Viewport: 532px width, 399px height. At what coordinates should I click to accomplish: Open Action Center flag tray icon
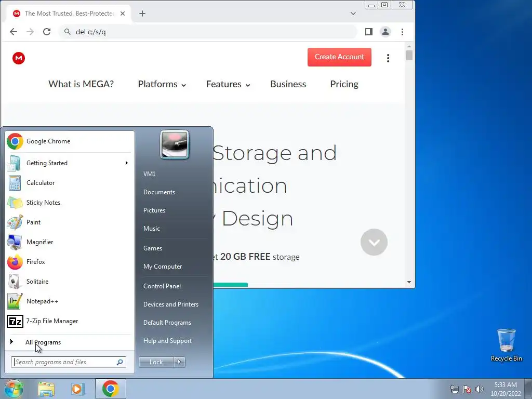coord(467,389)
